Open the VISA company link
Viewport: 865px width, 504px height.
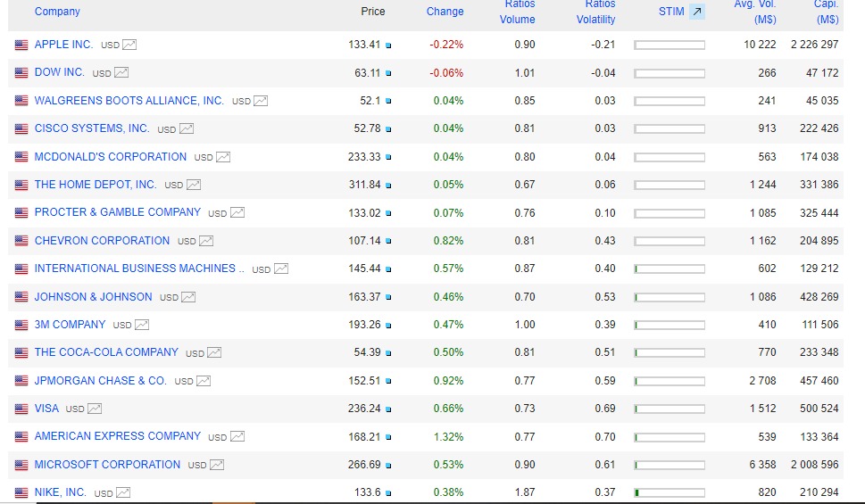click(46, 409)
